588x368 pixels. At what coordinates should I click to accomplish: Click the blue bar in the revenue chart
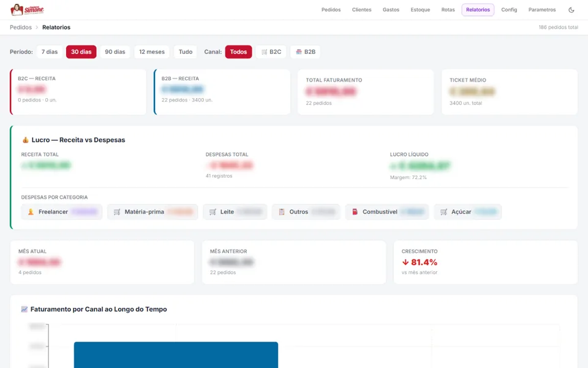(x=176, y=355)
